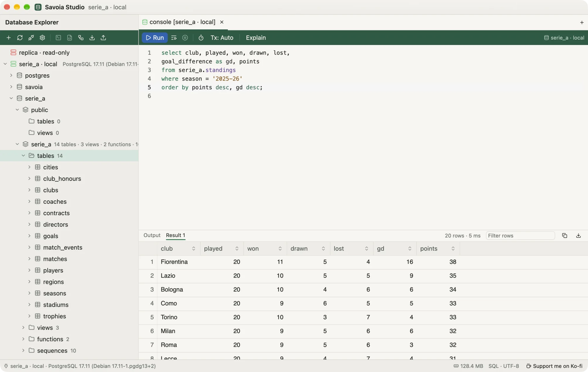The width and height of the screenshot is (588, 372).
Task: Open the schema diagram icon
Action: coord(81,38)
